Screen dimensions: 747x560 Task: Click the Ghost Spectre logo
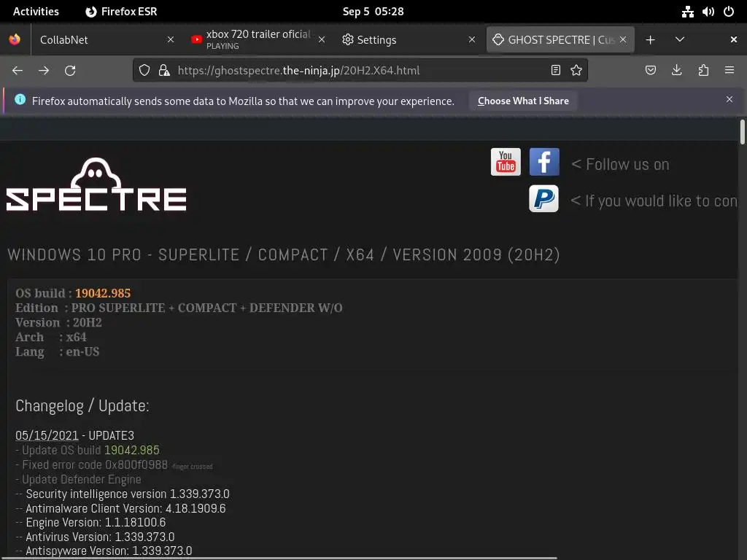tap(96, 184)
